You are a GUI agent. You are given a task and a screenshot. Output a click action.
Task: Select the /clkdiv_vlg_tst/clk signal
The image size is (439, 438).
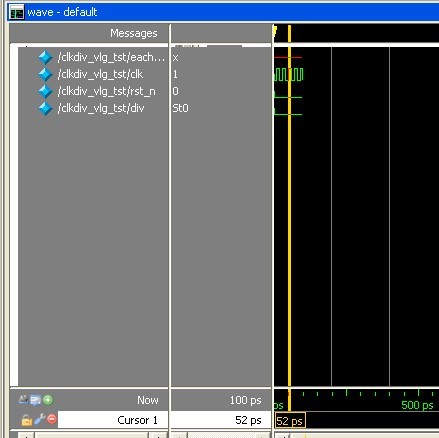coord(100,74)
